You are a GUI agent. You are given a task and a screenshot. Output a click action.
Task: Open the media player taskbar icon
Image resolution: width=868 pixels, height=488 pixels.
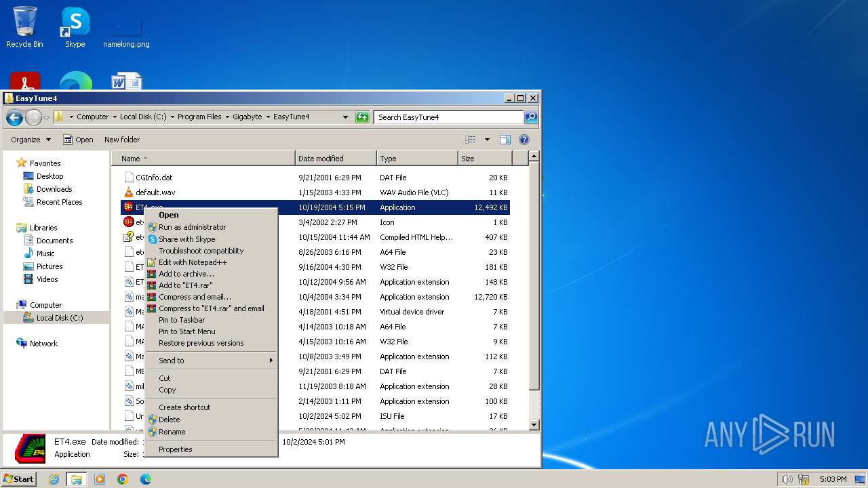point(100,479)
